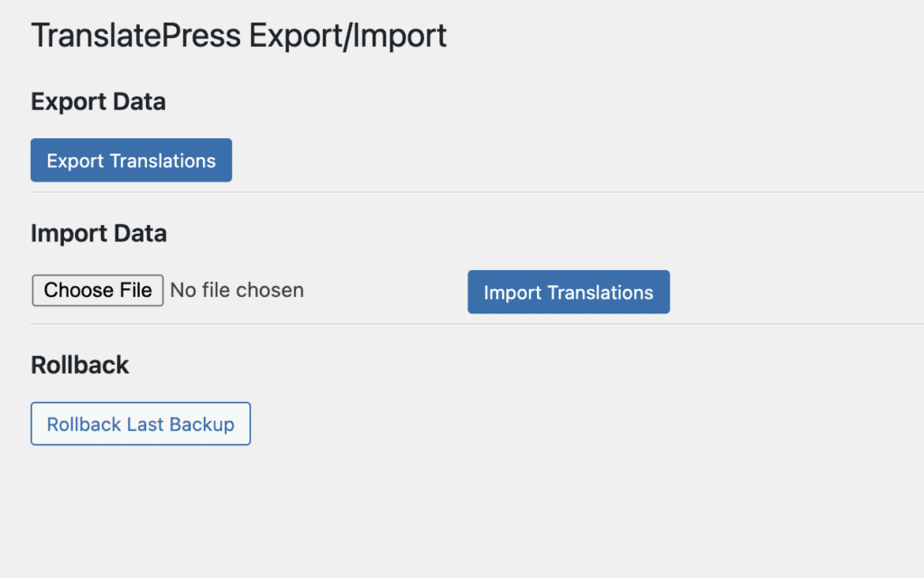Viewport: 924px width, 578px height.
Task: Click the divider line above Rollback heading
Action: [x=451, y=324]
